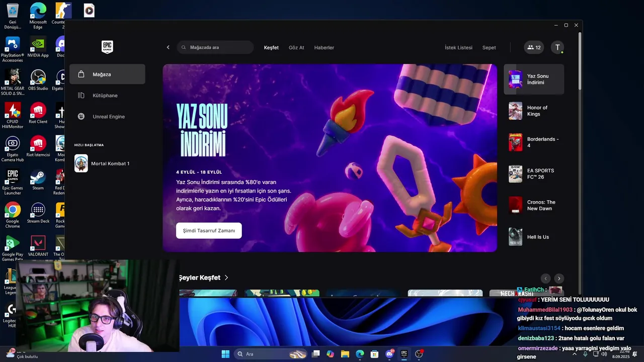Screen dimensions: 644x362
Task: Open Stream Deck desktop icon
Action: point(38,213)
